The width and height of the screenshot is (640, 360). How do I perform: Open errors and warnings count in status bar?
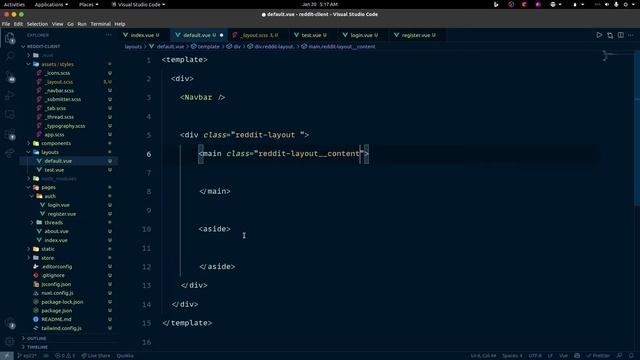65,356
